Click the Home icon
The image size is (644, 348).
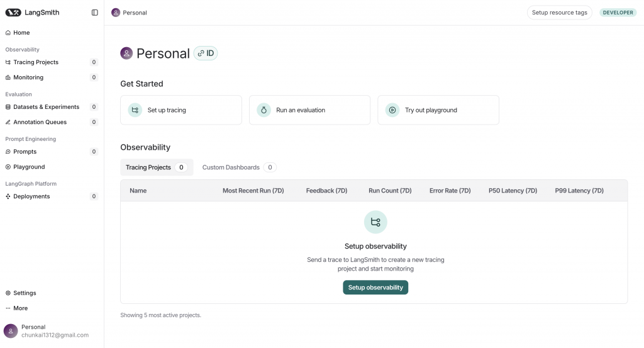8,33
